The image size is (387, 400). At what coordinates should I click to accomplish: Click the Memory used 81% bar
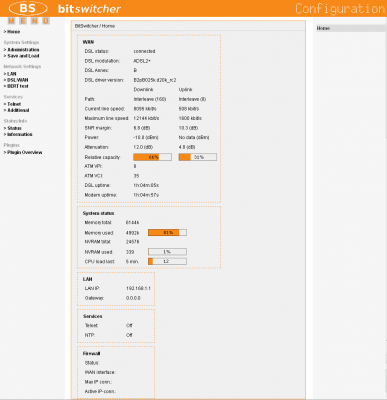coord(167,233)
